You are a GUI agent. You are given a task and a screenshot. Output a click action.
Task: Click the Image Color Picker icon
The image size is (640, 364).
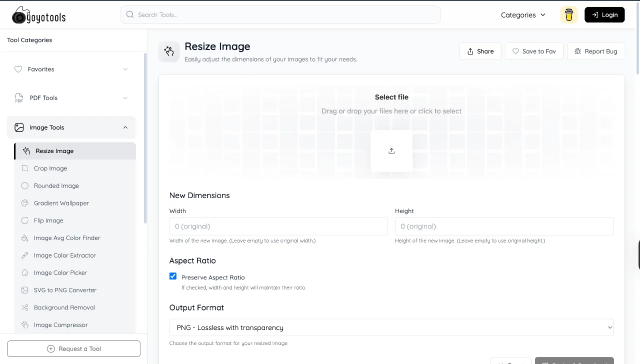[x=25, y=273]
